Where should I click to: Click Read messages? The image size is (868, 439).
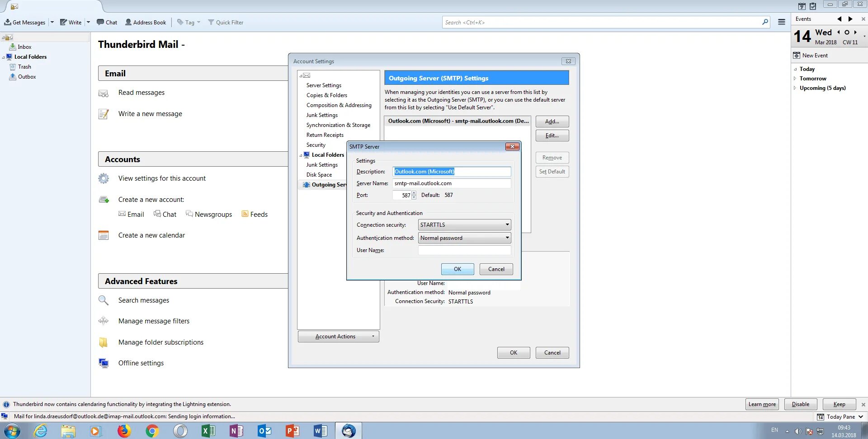(141, 93)
